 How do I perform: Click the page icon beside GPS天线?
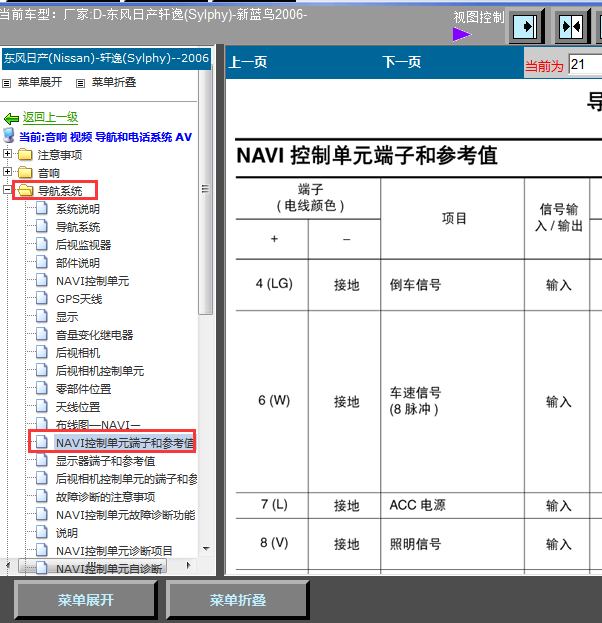click(42, 298)
